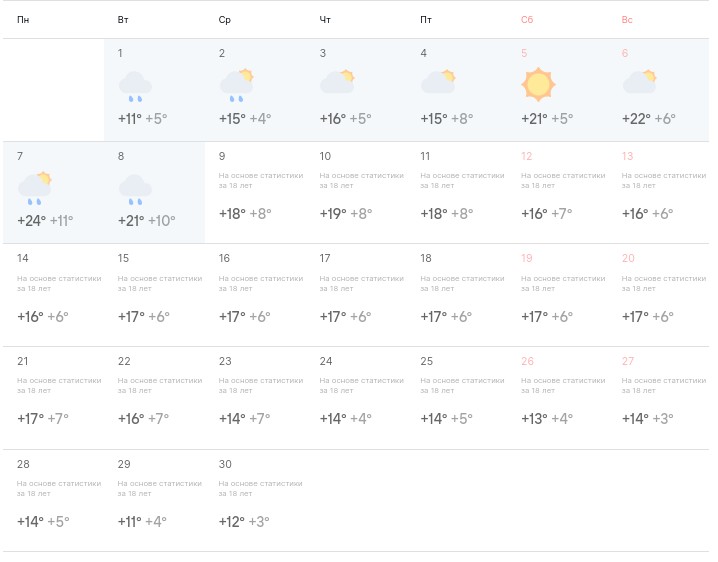
Task: Click +24° temperature on day 7
Action: 32,221
